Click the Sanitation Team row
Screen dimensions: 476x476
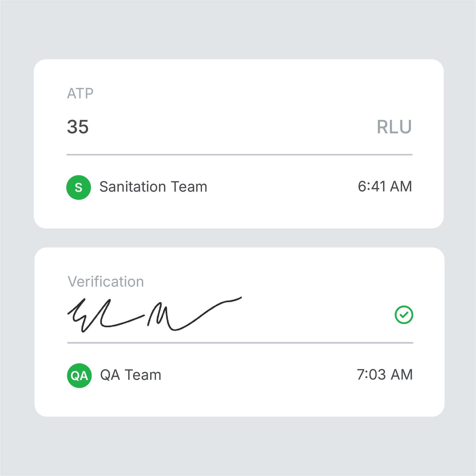click(x=240, y=187)
